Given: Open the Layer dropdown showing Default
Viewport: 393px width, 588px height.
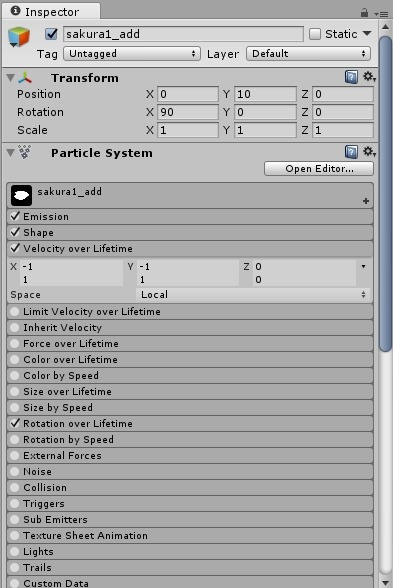Looking at the screenshot, I should 309,54.
